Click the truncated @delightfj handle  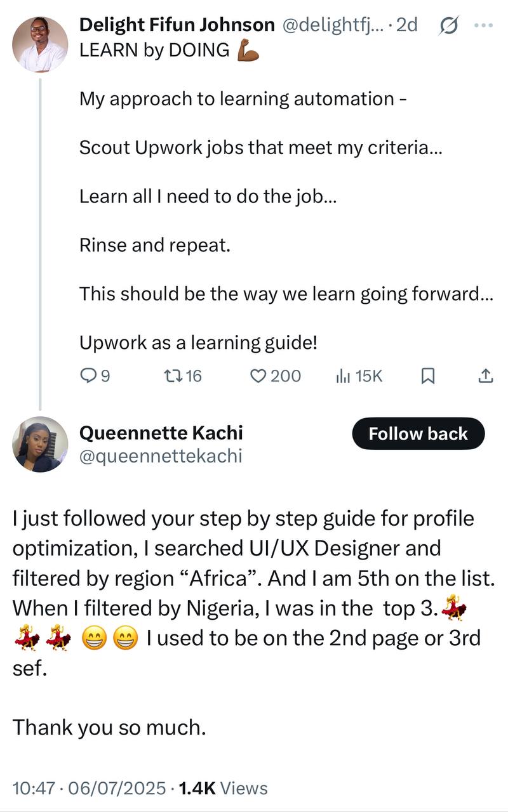[330, 25]
